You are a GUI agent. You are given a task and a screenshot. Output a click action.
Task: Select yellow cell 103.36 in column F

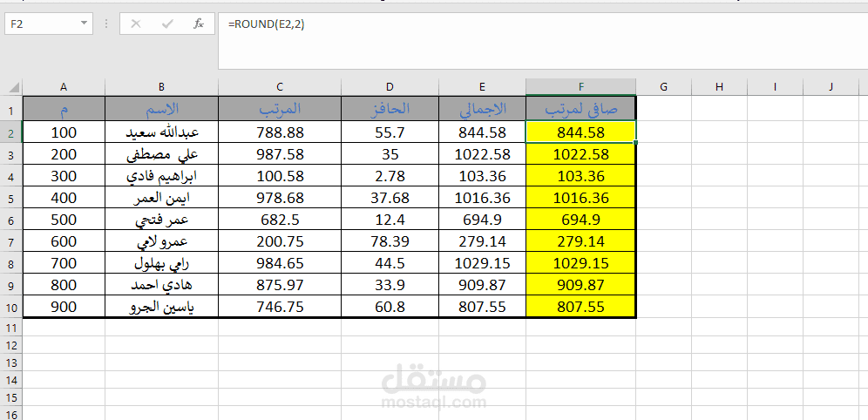pyautogui.click(x=580, y=176)
